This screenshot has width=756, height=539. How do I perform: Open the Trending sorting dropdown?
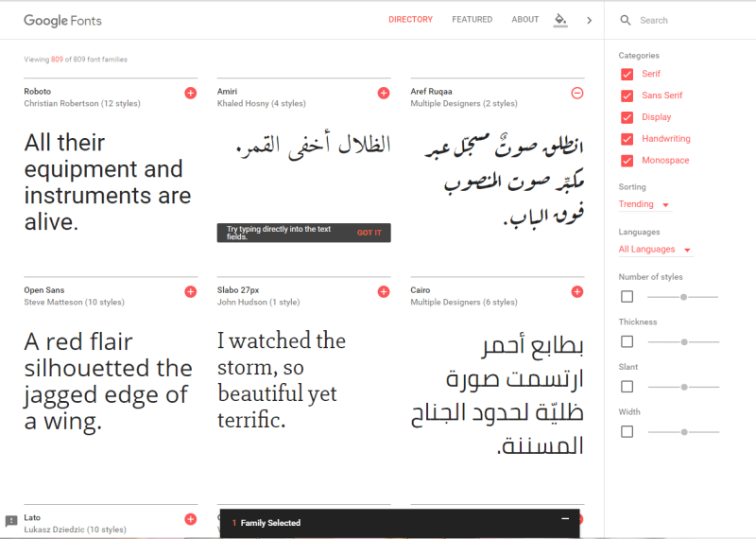coord(644,204)
